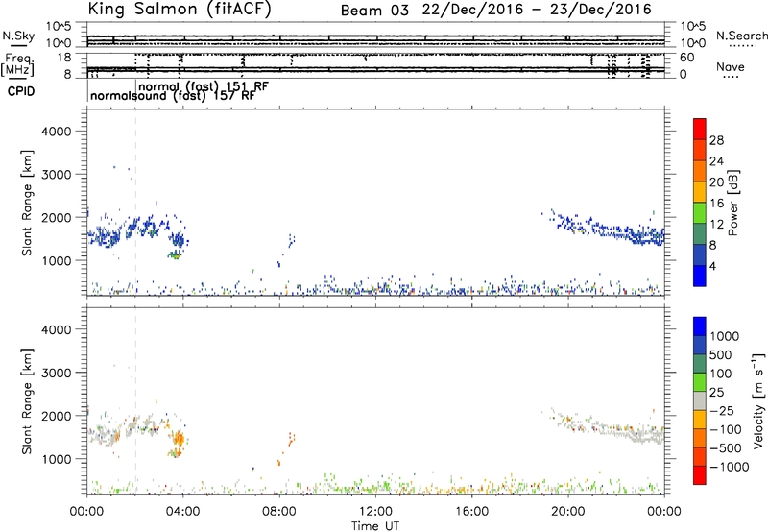The image size is (768, 532).
Task: Click the '1000' tick label on the velocity colorbar
Action: (725, 336)
